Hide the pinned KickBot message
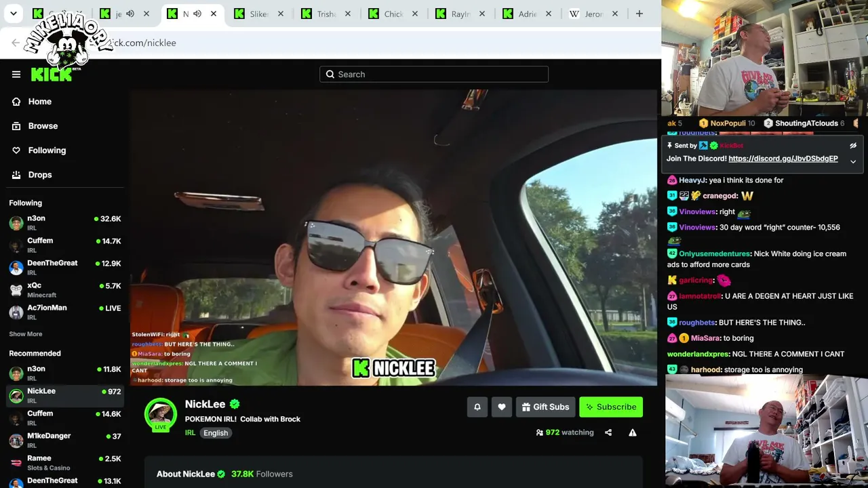 pos(853,146)
